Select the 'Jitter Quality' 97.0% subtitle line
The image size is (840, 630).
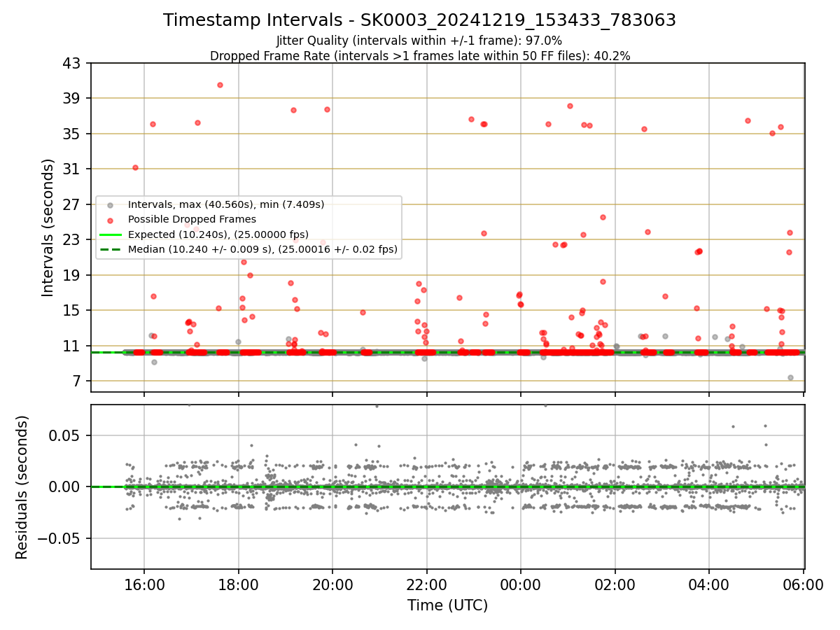coord(419,41)
